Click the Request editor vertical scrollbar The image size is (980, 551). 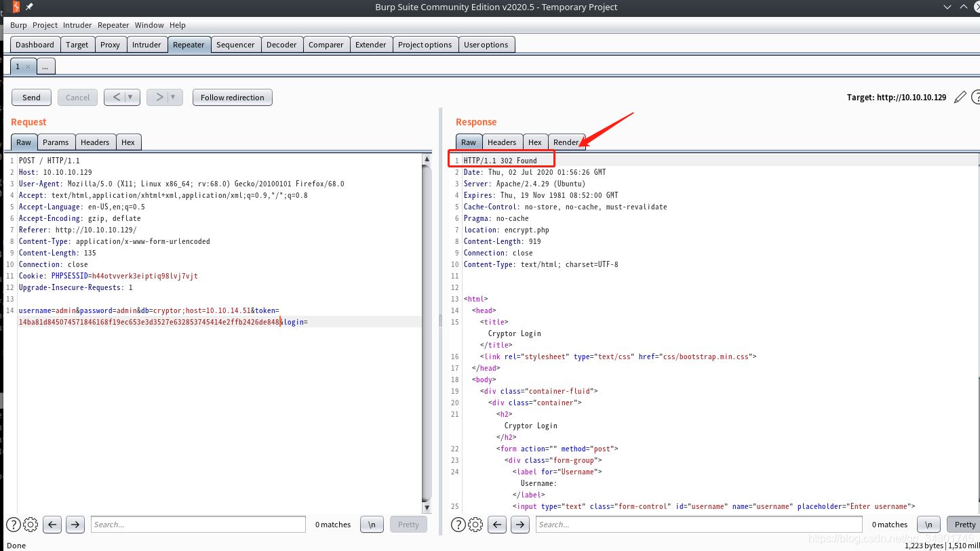427,333
